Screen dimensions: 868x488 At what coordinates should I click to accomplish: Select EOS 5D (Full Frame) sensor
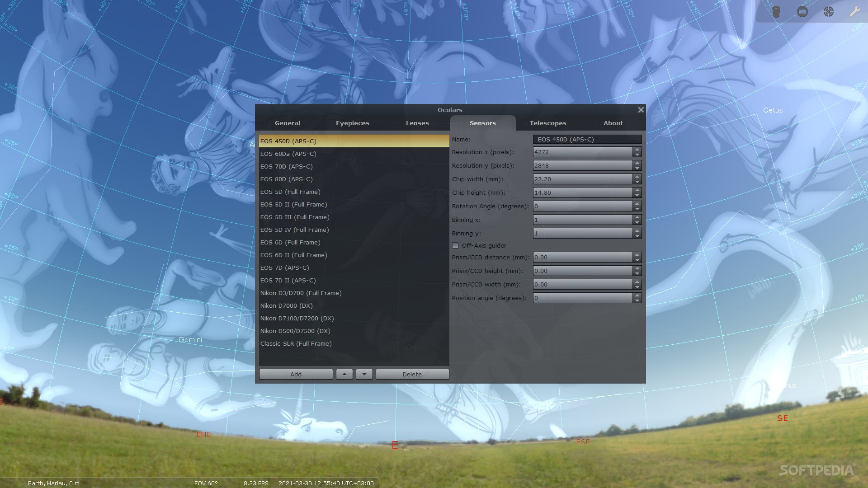pos(354,192)
